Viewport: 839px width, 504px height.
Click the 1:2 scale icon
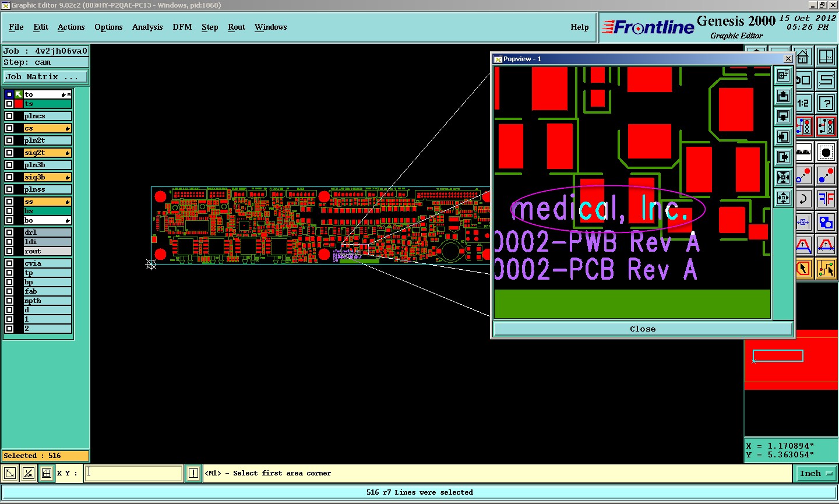(804, 103)
